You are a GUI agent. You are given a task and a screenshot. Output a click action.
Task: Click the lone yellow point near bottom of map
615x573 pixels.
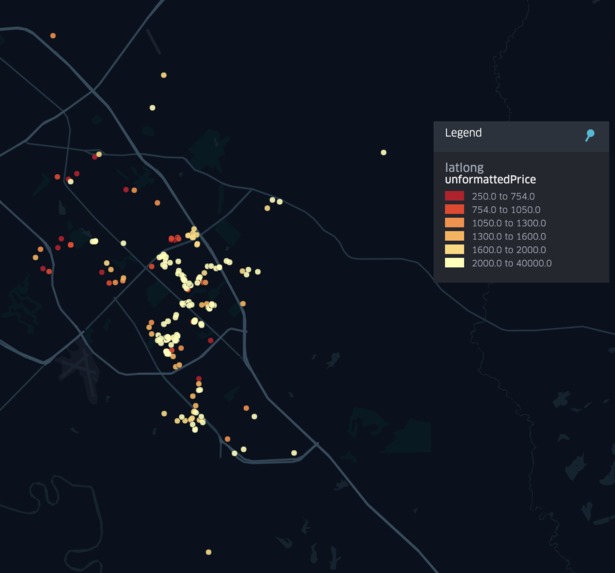pyautogui.click(x=209, y=552)
